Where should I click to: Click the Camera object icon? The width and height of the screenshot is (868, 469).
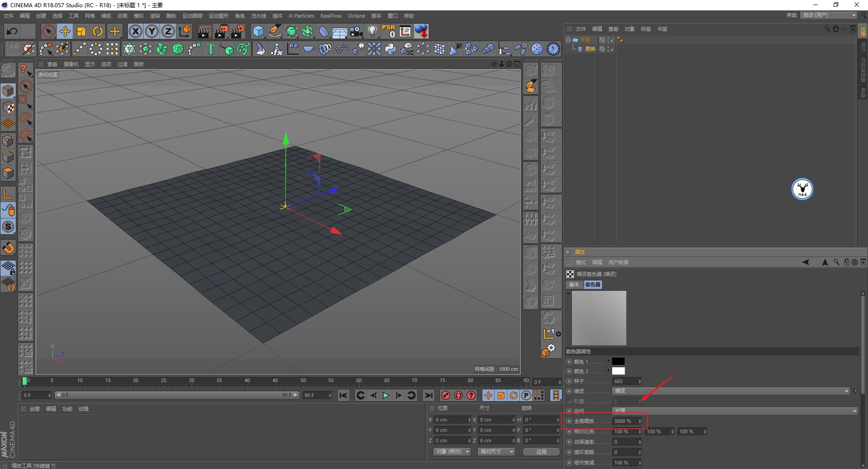pos(356,31)
